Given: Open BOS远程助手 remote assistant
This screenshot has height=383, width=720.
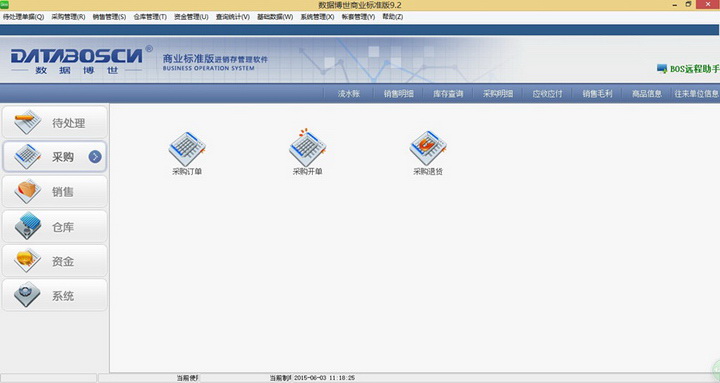Looking at the screenshot, I should pyautogui.click(x=688, y=69).
